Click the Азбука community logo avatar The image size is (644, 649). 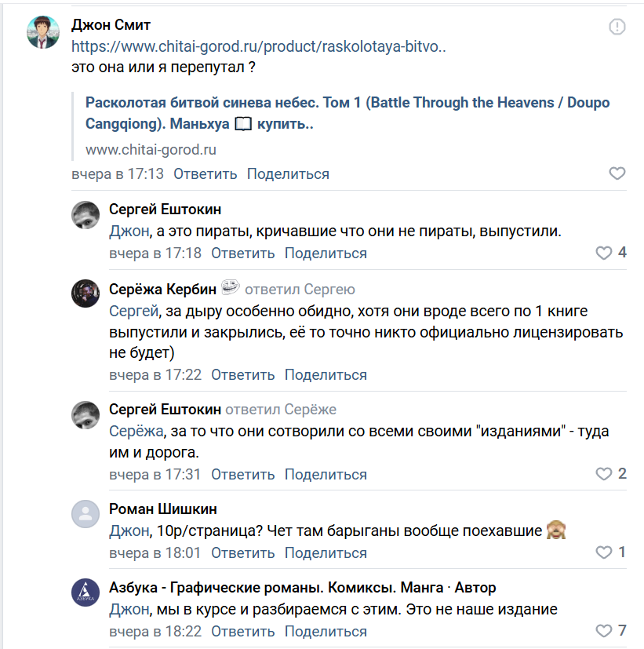(x=86, y=592)
